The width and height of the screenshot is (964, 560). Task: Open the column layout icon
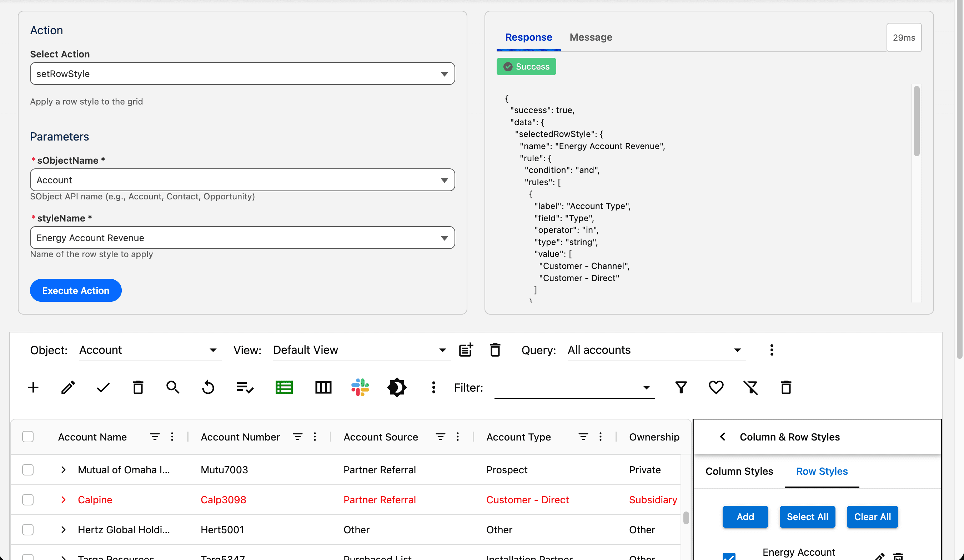point(323,387)
